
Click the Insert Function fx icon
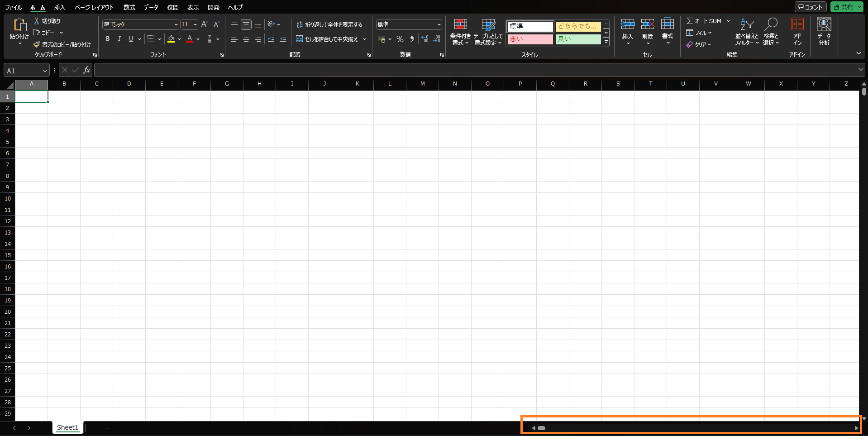pyautogui.click(x=86, y=70)
